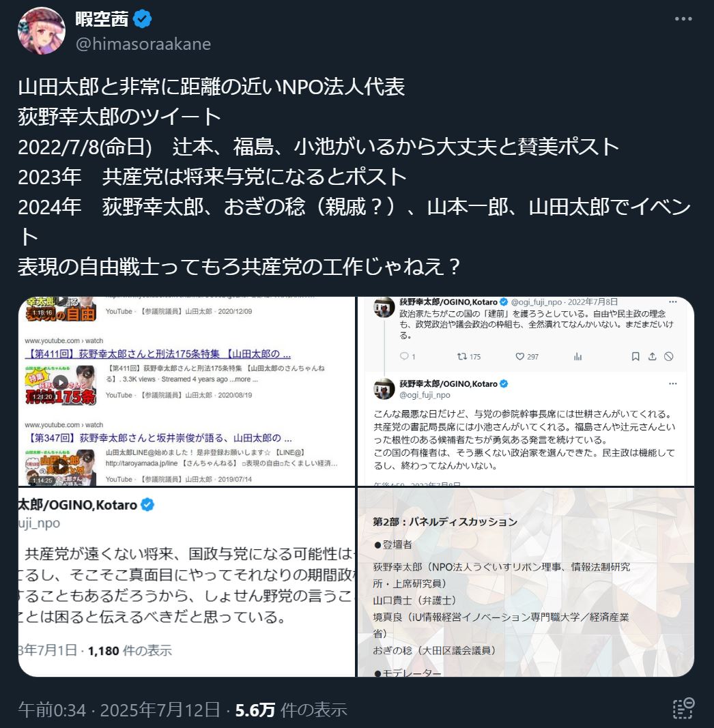714x728 pixels.
Task: Open the three-dot more options menu
Action: click(683, 19)
